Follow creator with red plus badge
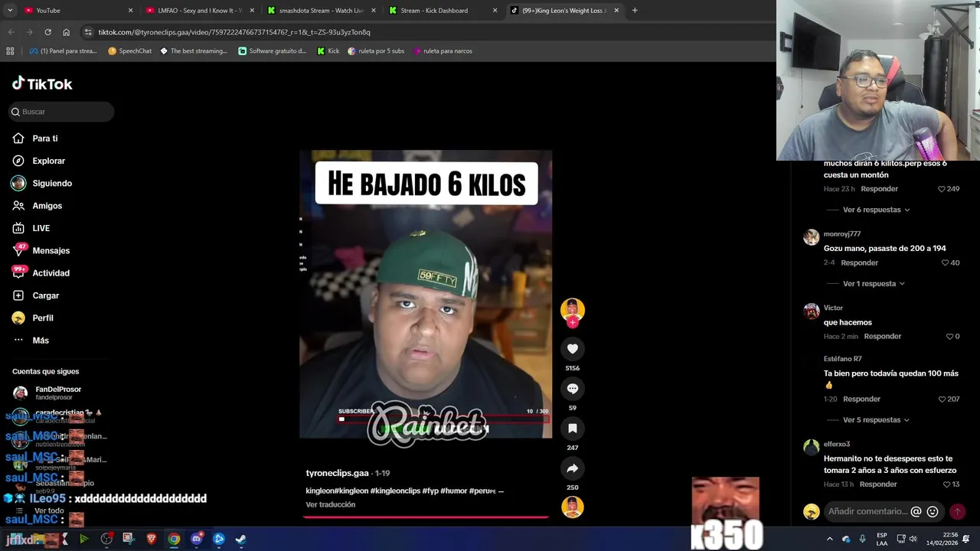This screenshot has height=551, width=980. pyautogui.click(x=572, y=322)
